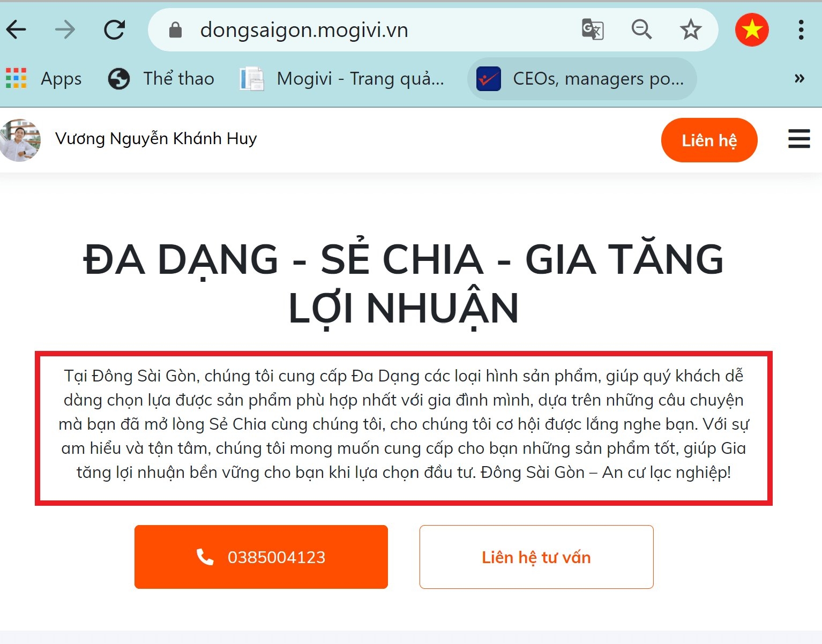The width and height of the screenshot is (822, 644).
Task: Open the Thể thao bookmark
Action: click(161, 79)
